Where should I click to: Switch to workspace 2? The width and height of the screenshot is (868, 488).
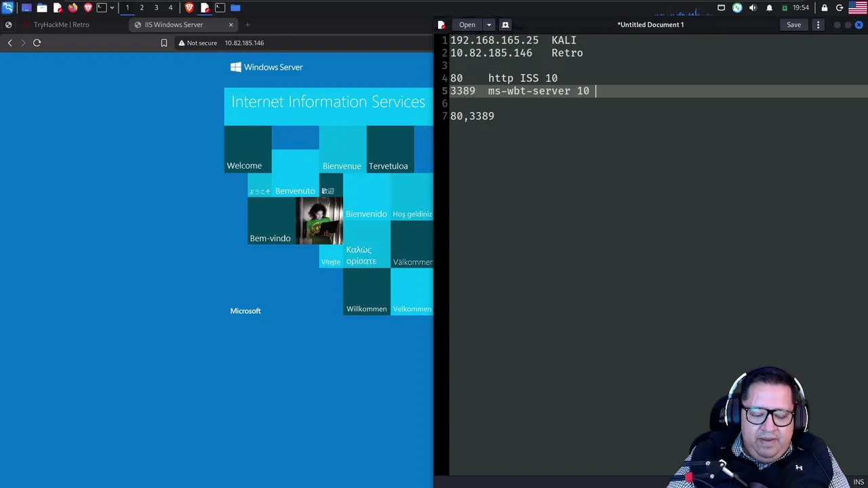pos(142,7)
